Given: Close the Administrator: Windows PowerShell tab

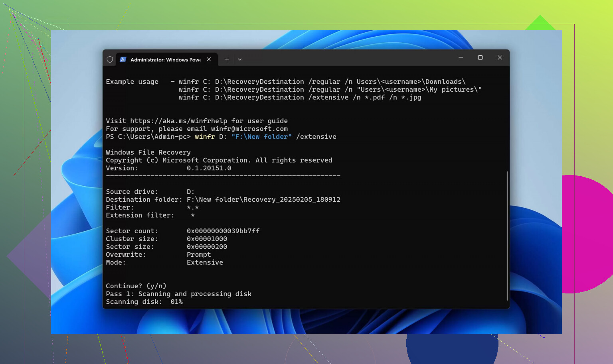Looking at the screenshot, I should click(209, 59).
